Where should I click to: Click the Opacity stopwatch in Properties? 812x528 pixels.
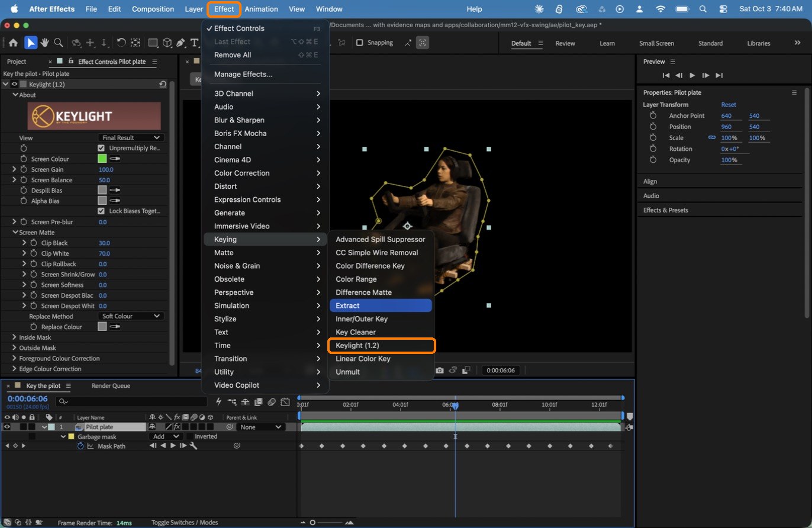pyautogui.click(x=653, y=160)
